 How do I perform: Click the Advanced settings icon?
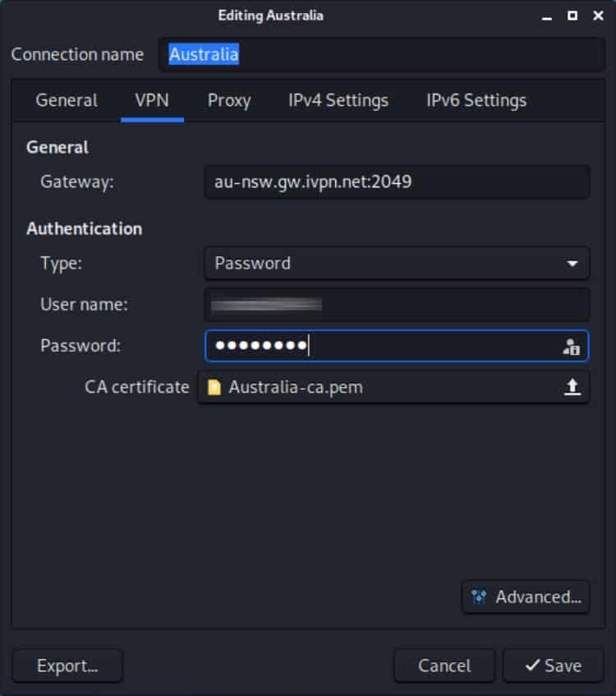[479, 597]
